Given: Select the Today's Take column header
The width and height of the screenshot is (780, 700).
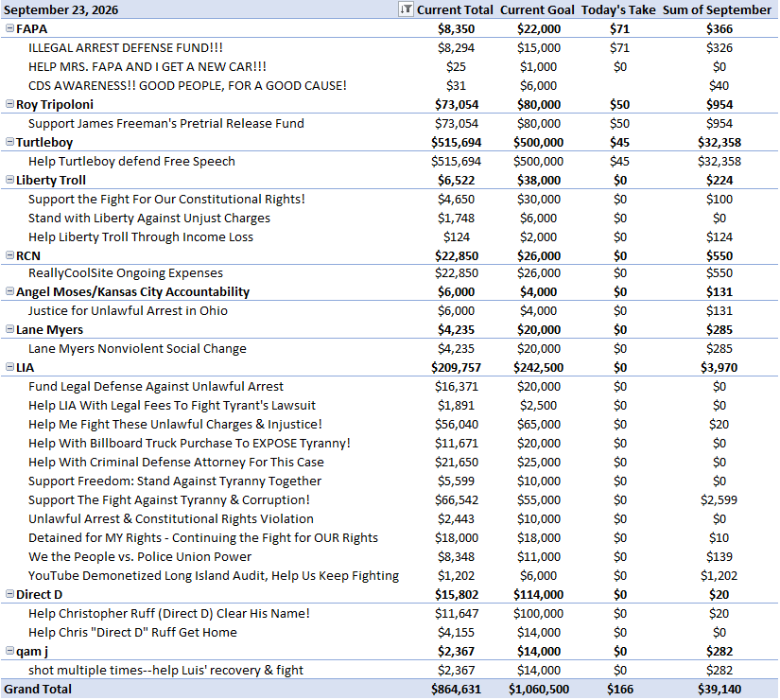Looking at the screenshot, I should [618, 10].
